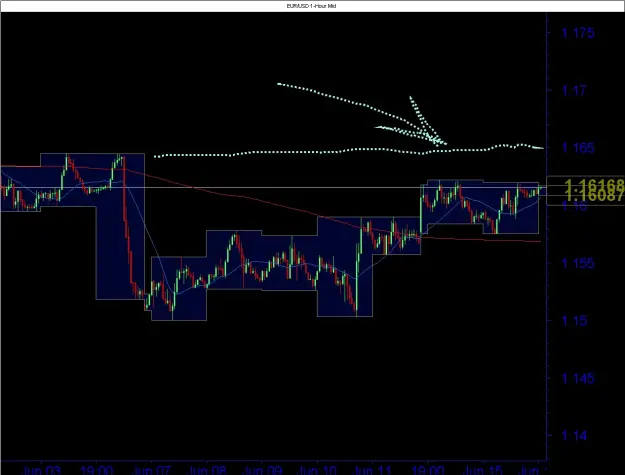The width and height of the screenshot is (625, 475).
Task: Select the Jun 03 date label
Action: click(42, 470)
